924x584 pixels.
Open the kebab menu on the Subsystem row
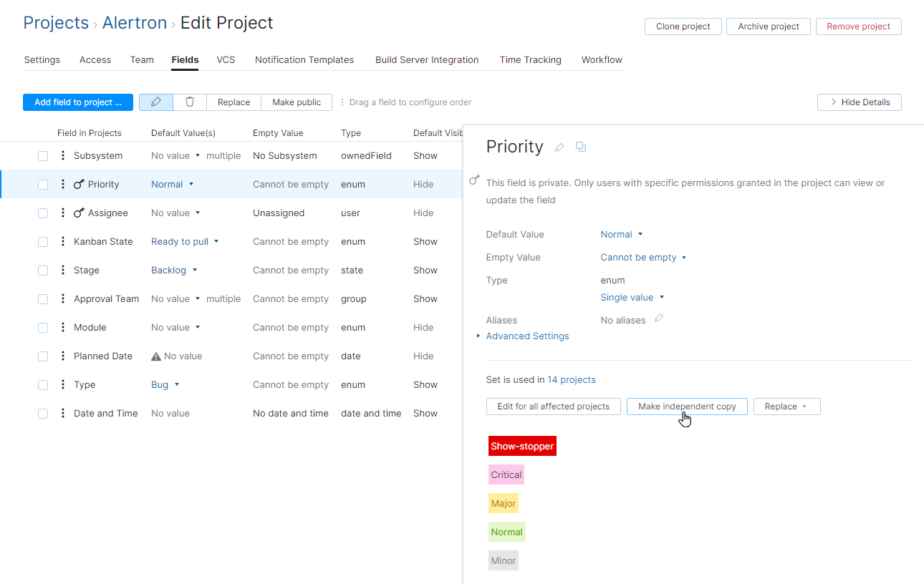coord(62,155)
